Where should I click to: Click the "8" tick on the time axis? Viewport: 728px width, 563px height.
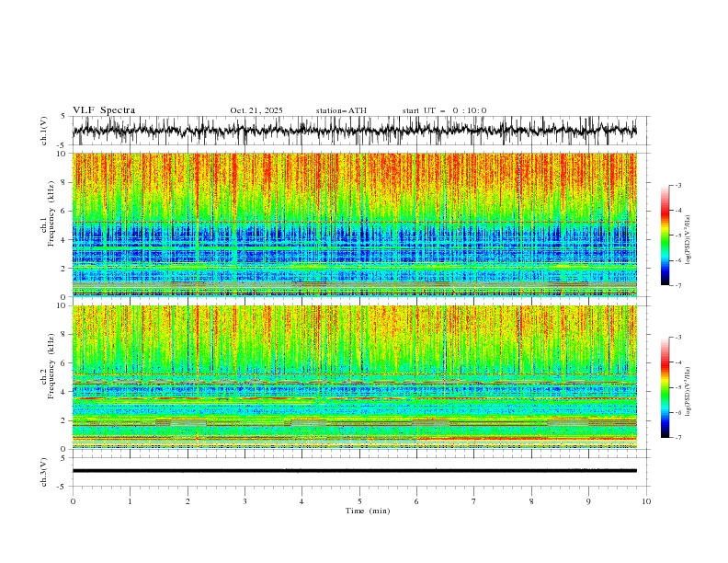tap(531, 501)
